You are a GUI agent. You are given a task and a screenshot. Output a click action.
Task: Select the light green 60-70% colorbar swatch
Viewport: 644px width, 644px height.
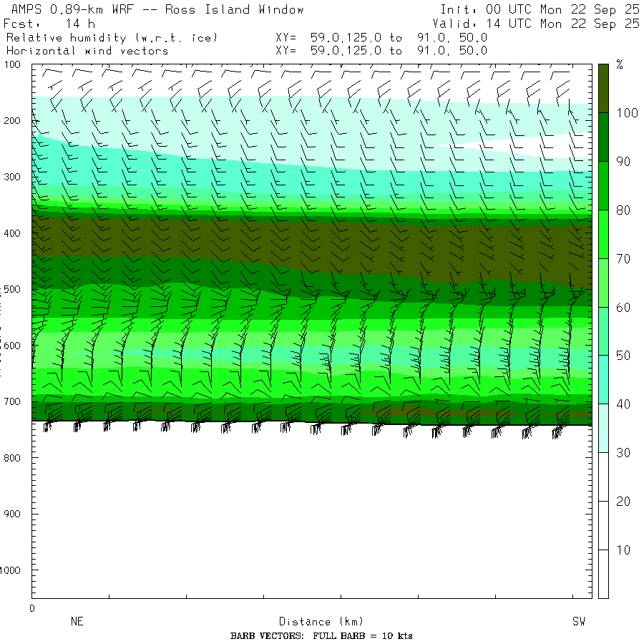click(x=603, y=283)
